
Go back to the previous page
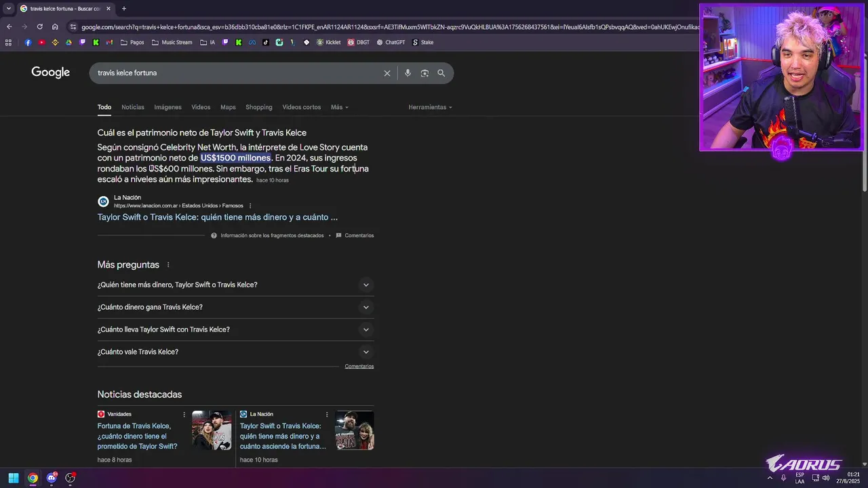9,26
